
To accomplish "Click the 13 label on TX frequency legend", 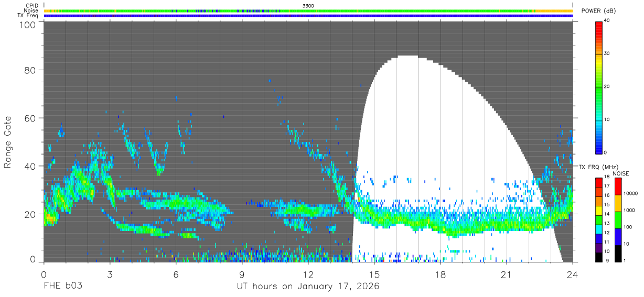I will point(607,223).
